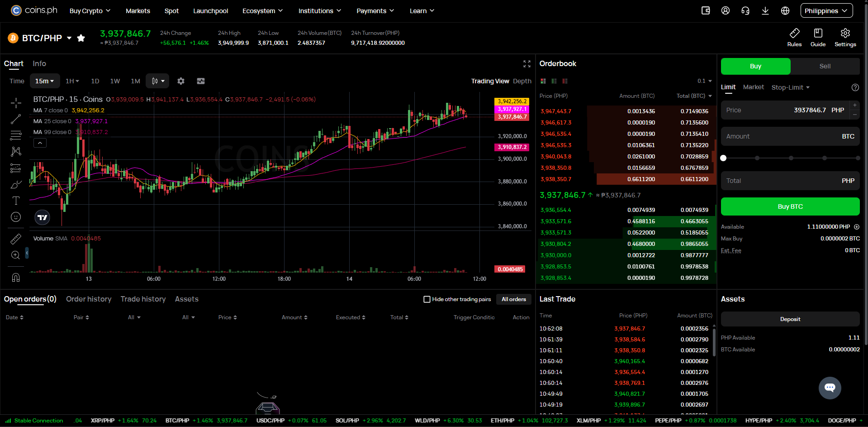Show sell orders only orderbook view
868x427 pixels.
[565, 81]
